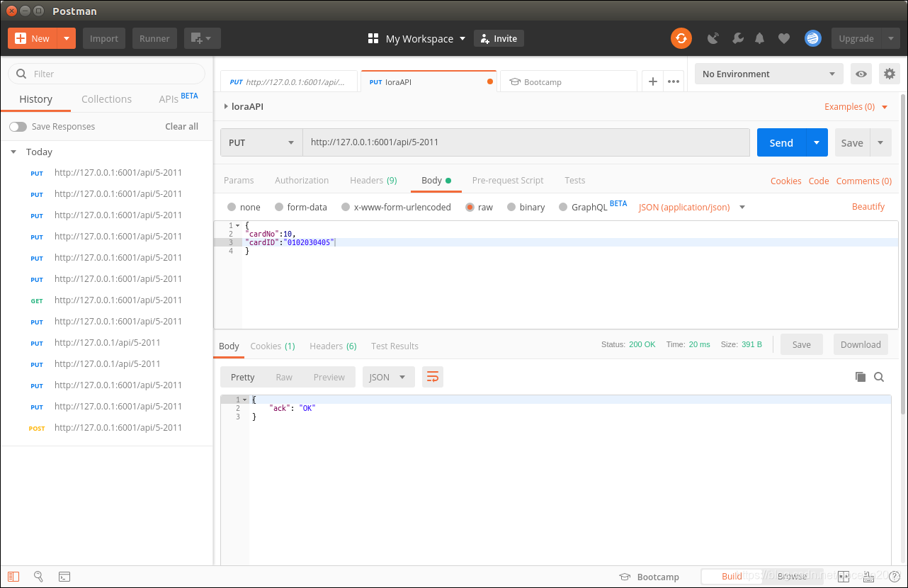Open Postman Console icon in status bar

pyautogui.click(x=64, y=577)
